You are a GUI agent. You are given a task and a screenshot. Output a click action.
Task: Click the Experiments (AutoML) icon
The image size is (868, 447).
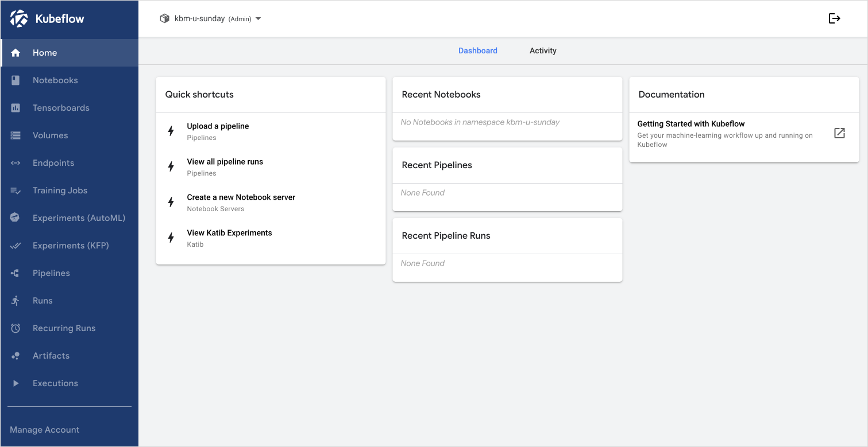click(x=16, y=218)
